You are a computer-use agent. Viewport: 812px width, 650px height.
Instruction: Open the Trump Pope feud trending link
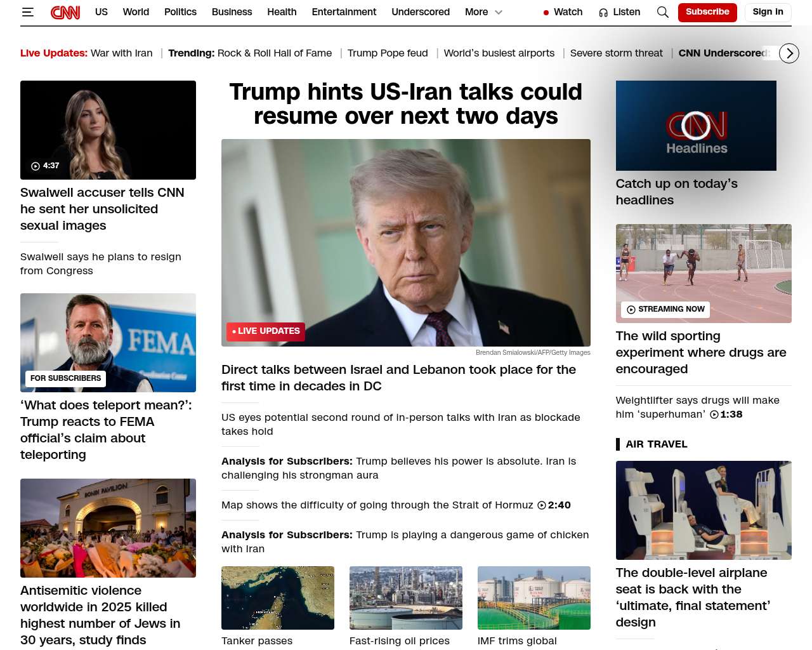point(388,53)
